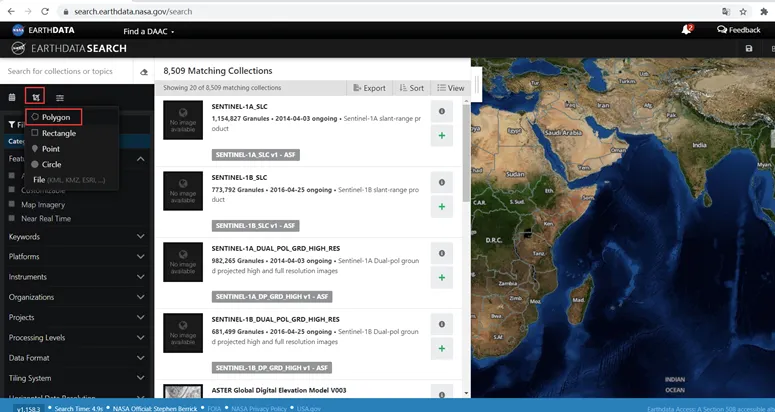This screenshot has height=412, width=775.
Task: Enable the Near Real Time checkbox
Action: coord(12,218)
